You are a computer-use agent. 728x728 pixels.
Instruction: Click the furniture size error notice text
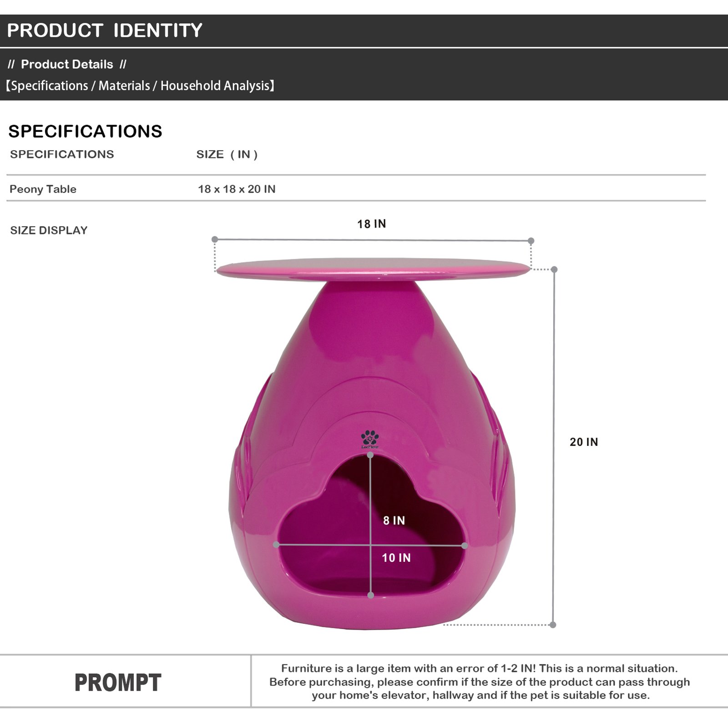(480, 682)
